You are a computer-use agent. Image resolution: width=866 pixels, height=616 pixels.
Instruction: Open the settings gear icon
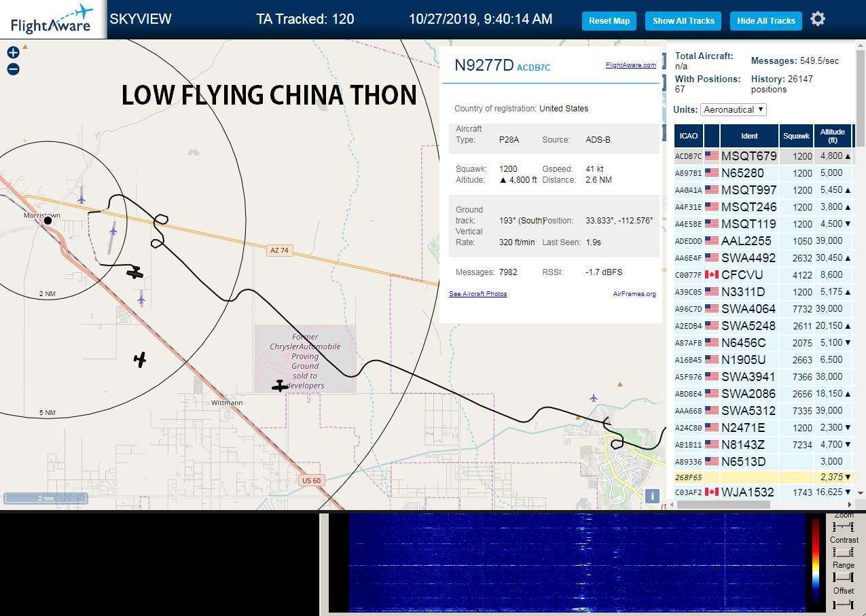click(818, 19)
